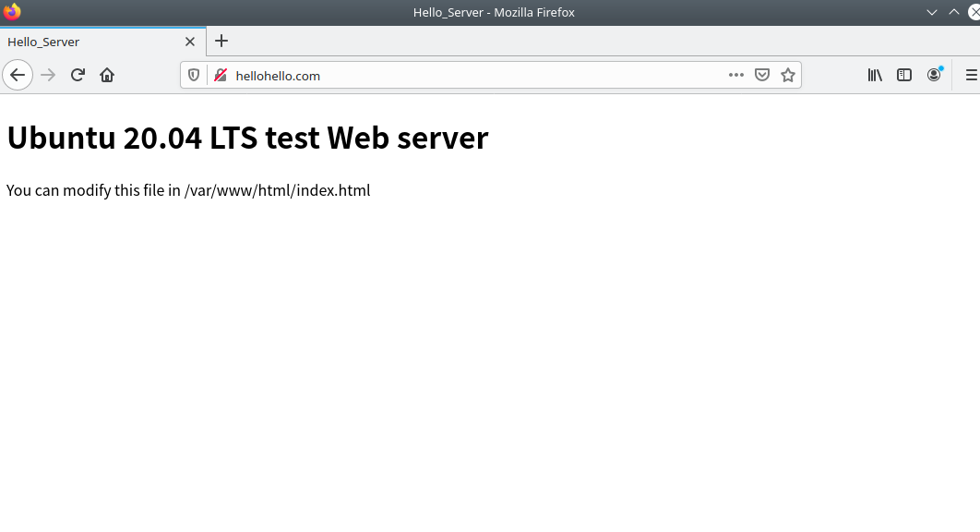Click the Ubuntu 20.04 LTS heading
The height and width of the screenshot is (532, 980).
247,138
